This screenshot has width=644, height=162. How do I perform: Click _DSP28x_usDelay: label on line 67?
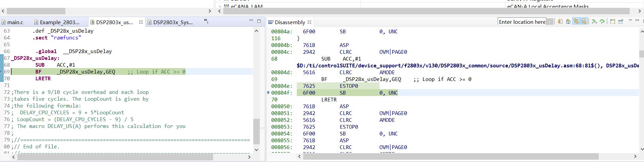(35, 58)
